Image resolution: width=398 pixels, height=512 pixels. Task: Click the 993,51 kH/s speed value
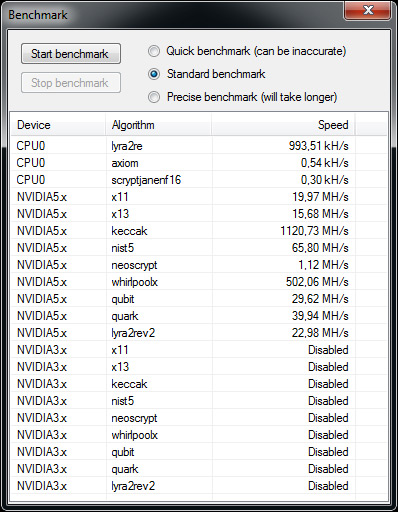point(318,146)
